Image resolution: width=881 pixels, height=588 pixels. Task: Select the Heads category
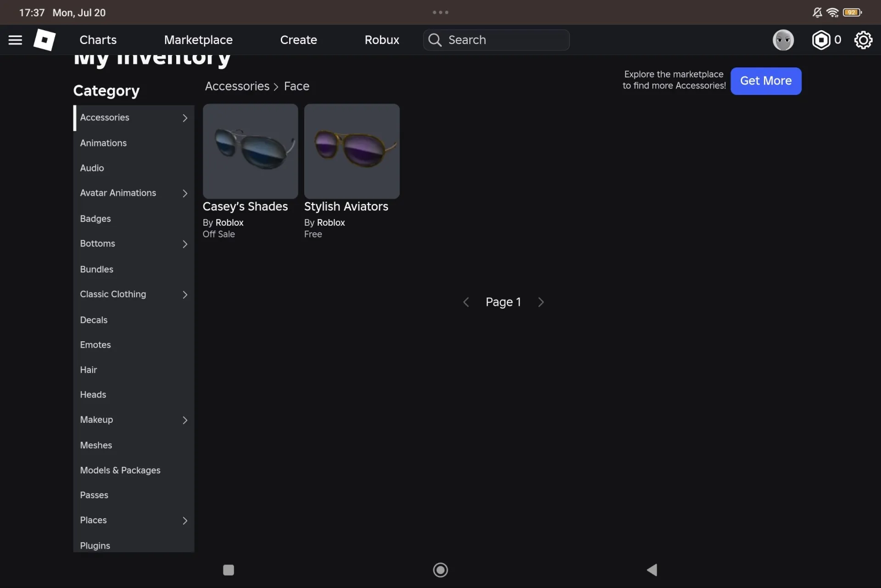134,395
